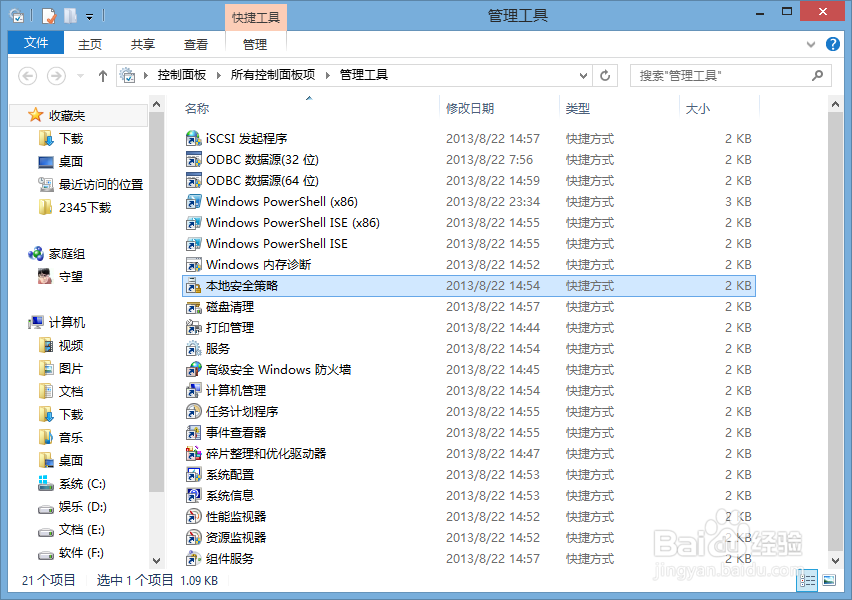Click the navigation pane scroll up arrow
This screenshot has height=600, width=852.
(x=156, y=104)
